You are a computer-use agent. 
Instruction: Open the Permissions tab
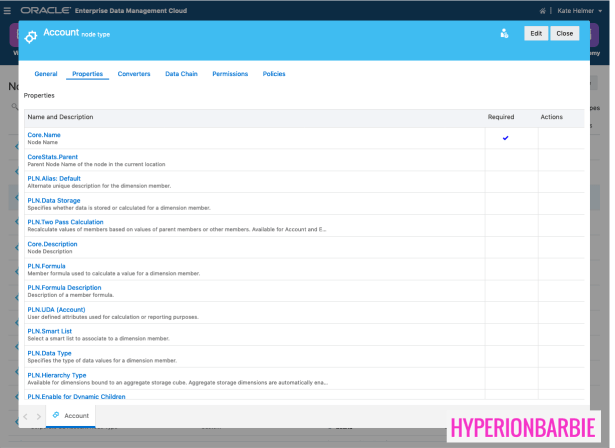pos(230,74)
